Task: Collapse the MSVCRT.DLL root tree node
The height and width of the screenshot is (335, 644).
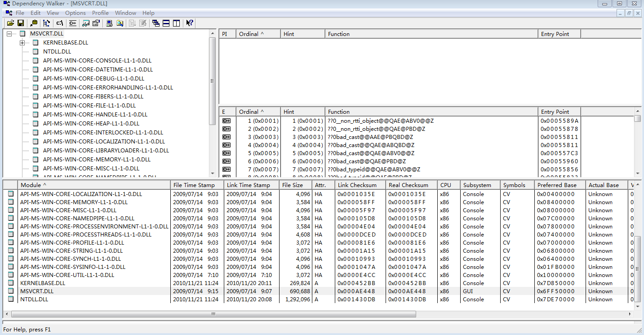Action: click(9, 34)
